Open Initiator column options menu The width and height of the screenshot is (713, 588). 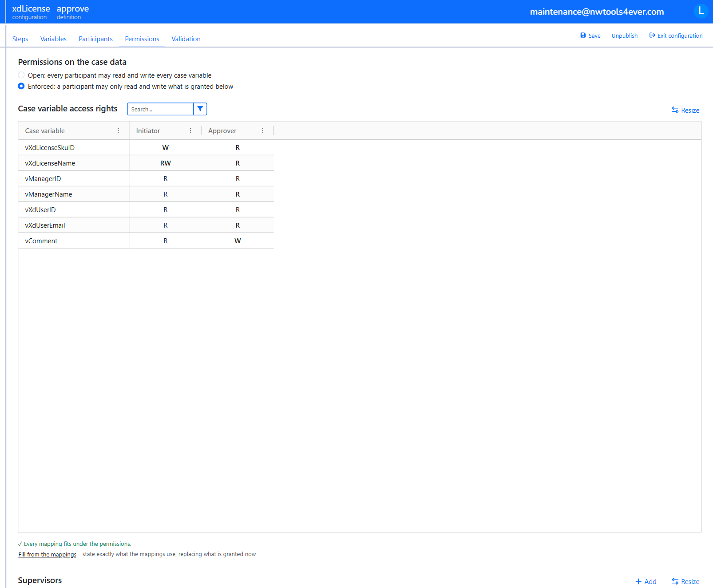(x=190, y=130)
